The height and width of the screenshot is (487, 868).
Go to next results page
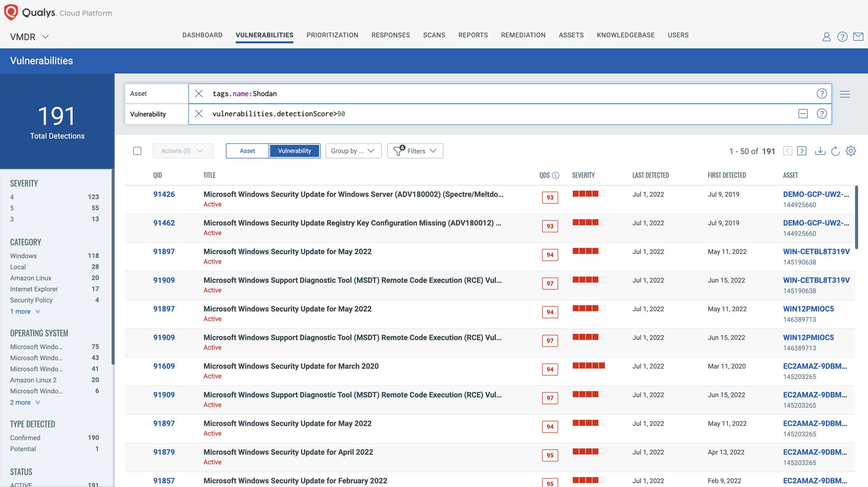click(x=802, y=151)
